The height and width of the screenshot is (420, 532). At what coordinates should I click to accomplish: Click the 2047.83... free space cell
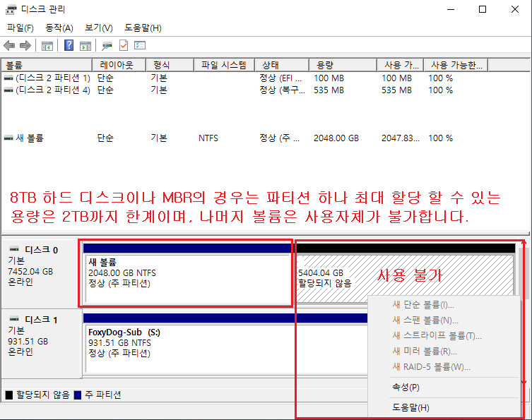[x=401, y=138]
